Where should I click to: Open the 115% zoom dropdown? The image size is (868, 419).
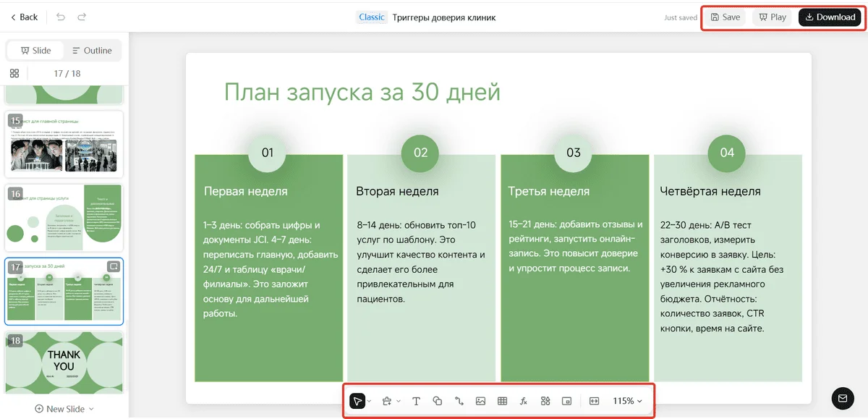627,401
